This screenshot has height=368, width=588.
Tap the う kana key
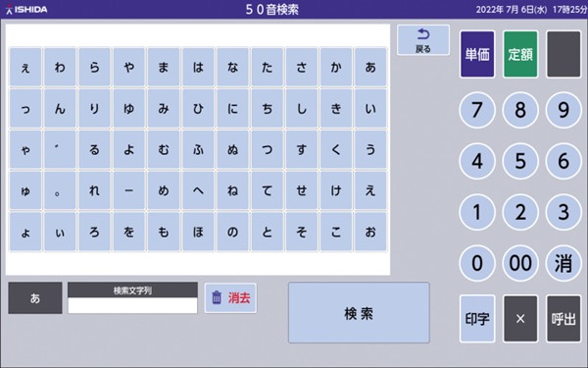click(x=370, y=149)
